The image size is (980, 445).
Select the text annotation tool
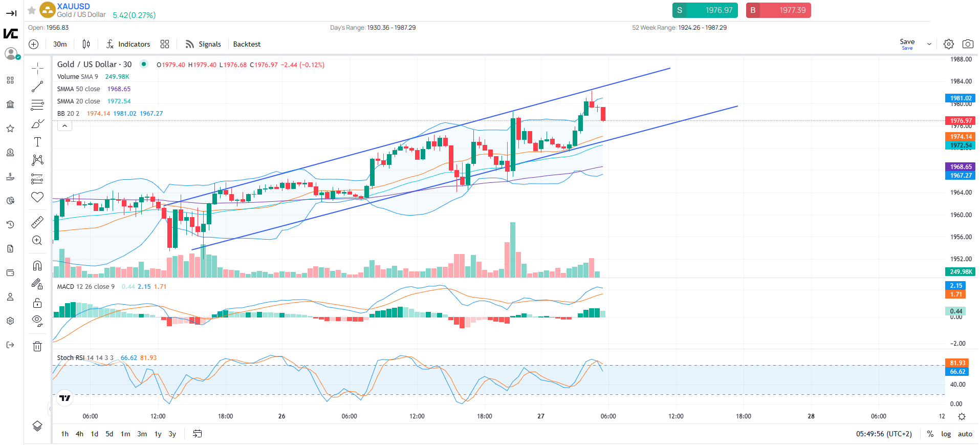pos(37,142)
